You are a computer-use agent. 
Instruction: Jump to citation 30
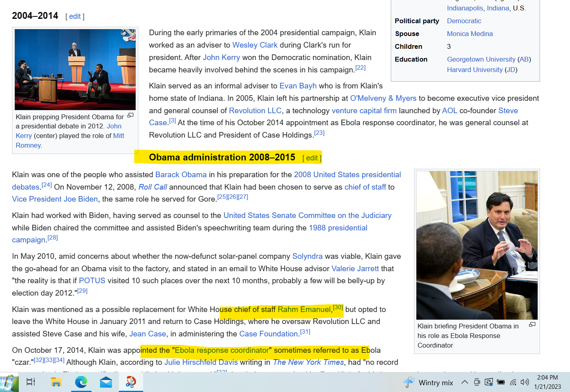pyautogui.click(x=338, y=307)
